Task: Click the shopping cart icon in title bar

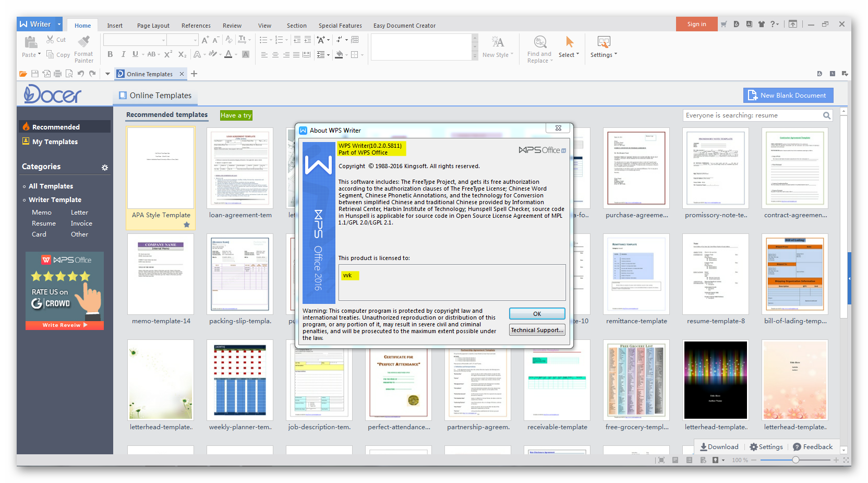Action: point(724,24)
